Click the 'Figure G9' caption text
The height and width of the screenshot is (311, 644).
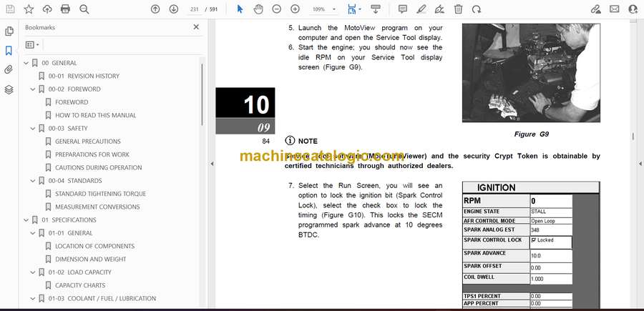pyautogui.click(x=531, y=134)
